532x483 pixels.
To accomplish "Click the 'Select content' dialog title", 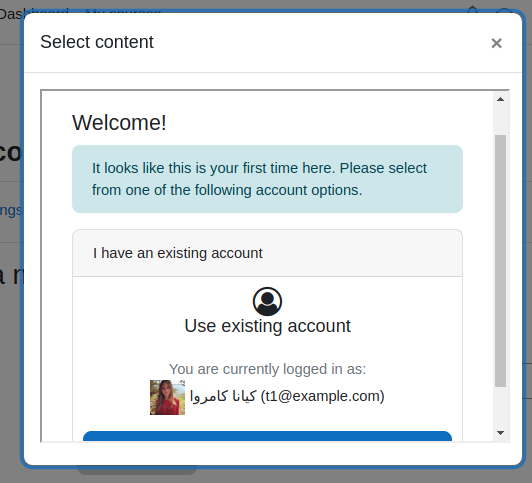I will click(x=97, y=42).
